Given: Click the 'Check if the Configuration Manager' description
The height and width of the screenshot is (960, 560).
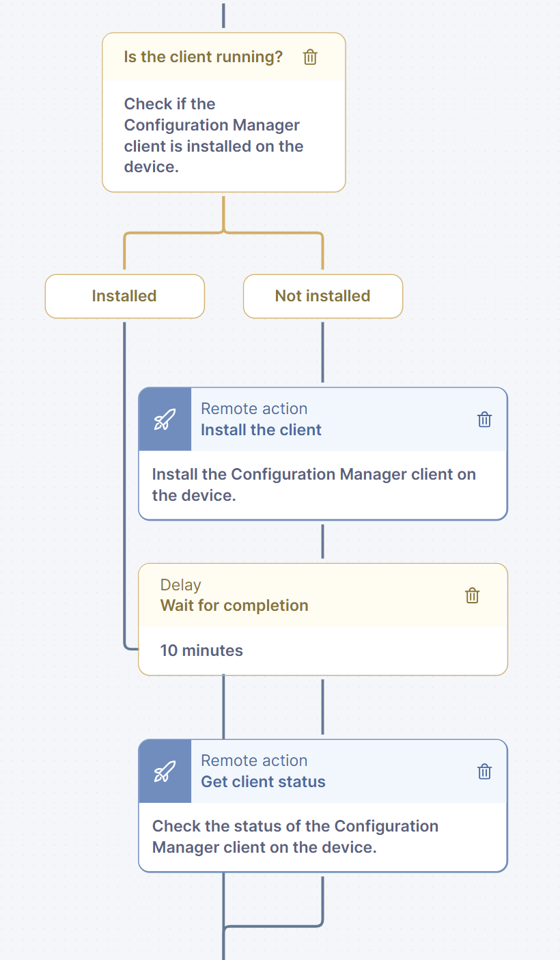Looking at the screenshot, I should coord(213,135).
